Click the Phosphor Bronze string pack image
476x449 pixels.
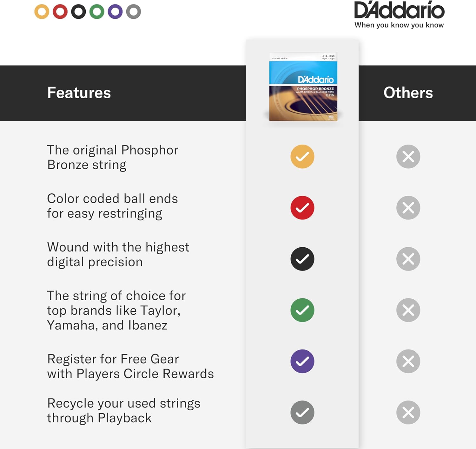click(x=303, y=87)
